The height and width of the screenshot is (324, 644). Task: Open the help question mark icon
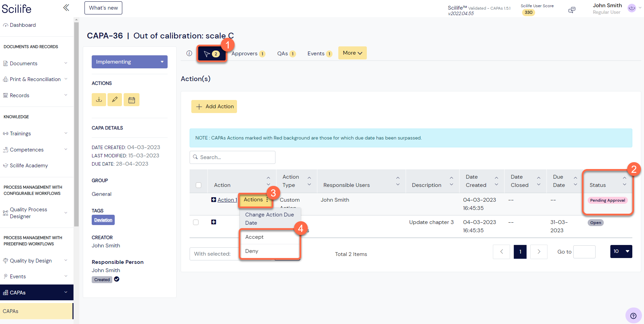633,315
